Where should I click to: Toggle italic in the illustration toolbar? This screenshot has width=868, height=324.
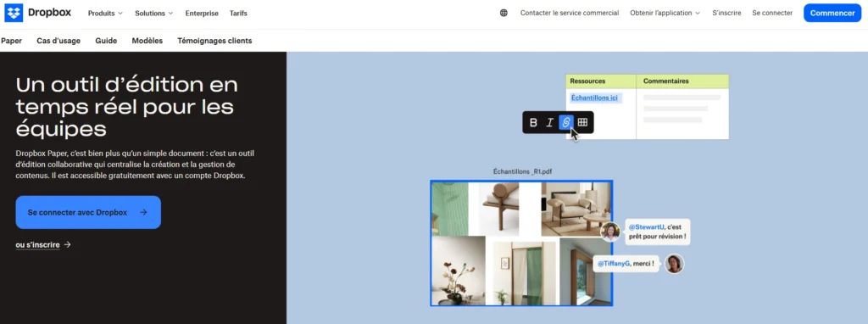coord(549,122)
